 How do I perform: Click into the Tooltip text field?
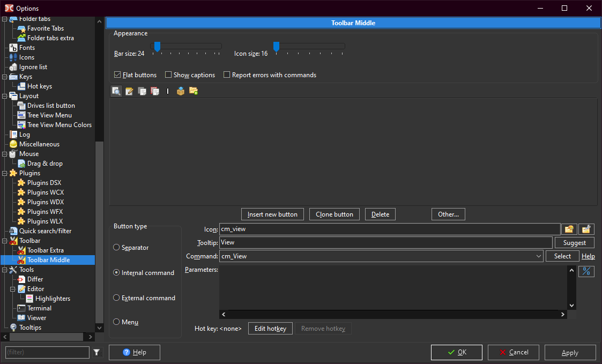point(385,243)
